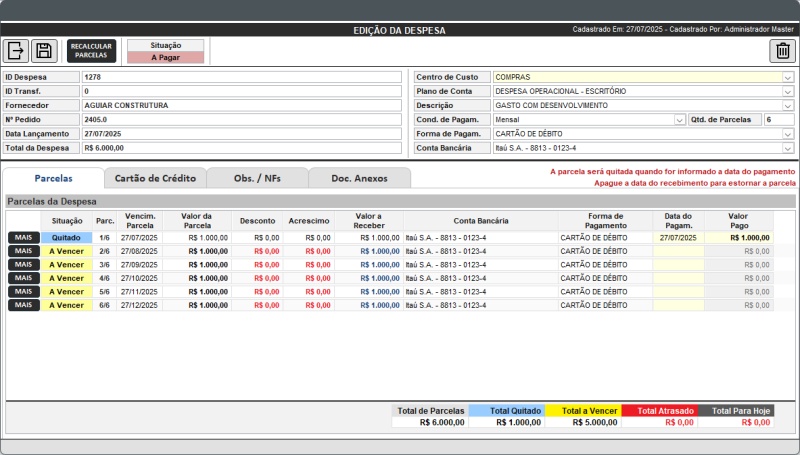Expand the Descrição dropdown arrow
The image size is (800, 455).
[x=788, y=105]
